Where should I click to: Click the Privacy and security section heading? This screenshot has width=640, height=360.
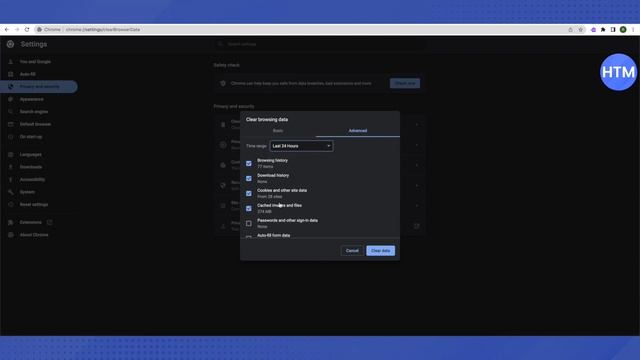point(234,107)
